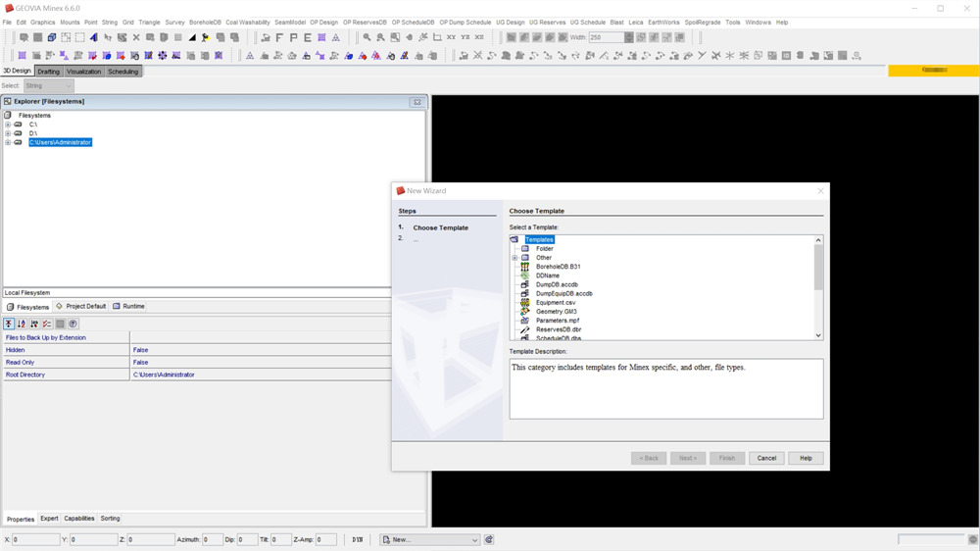Click the icon next to the New... combo box
The width and height of the screenshot is (980, 551).
pyautogui.click(x=489, y=539)
